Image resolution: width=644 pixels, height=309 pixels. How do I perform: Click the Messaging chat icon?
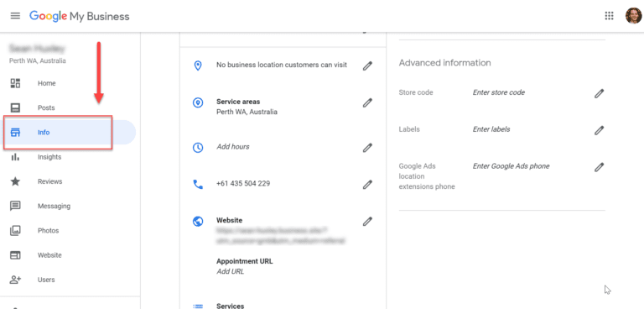15,206
